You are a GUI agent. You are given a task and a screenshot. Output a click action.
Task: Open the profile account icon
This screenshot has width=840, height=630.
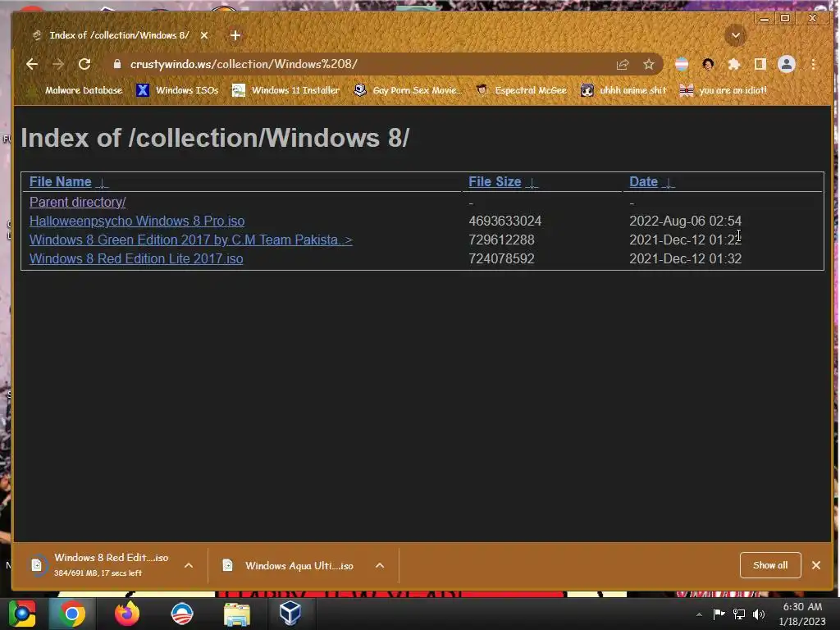coord(787,64)
